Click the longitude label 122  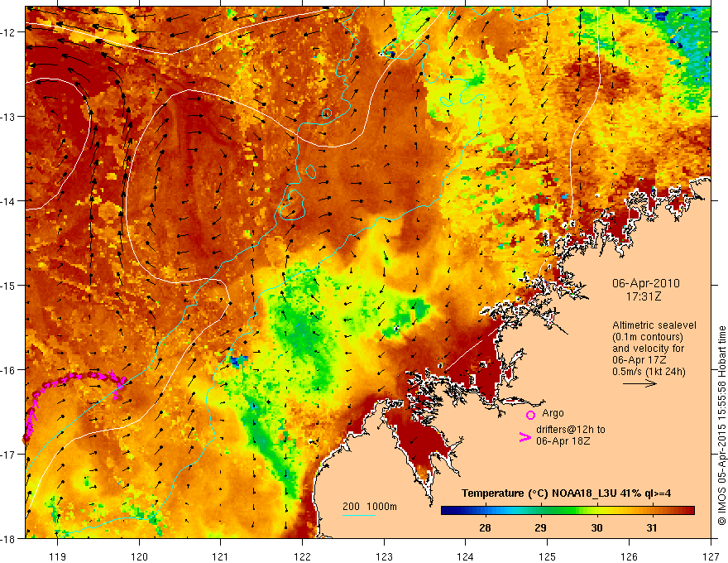click(x=302, y=556)
